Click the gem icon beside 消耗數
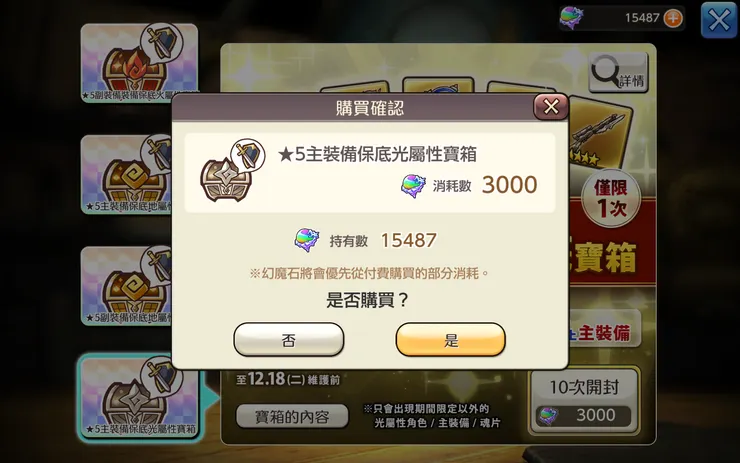This screenshot has width=740, height=463. [413, 185]
